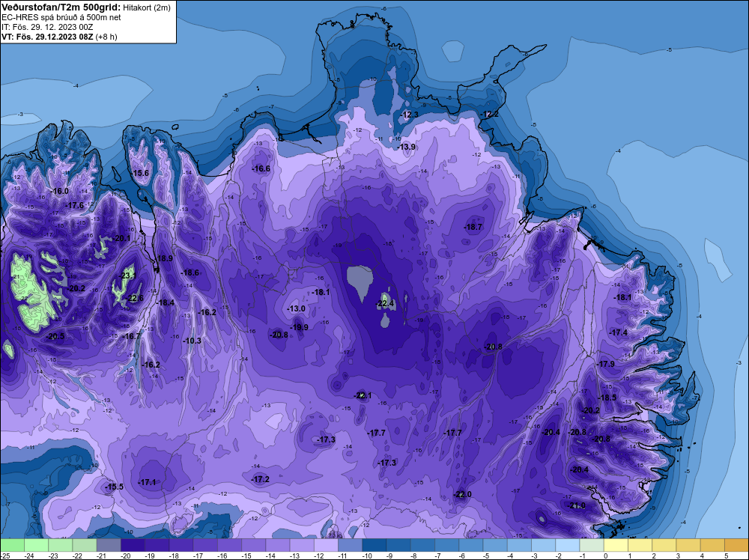749x560 pixels.
Task: Pick the -15.6 temperature reading
Action: click(141, 173)
